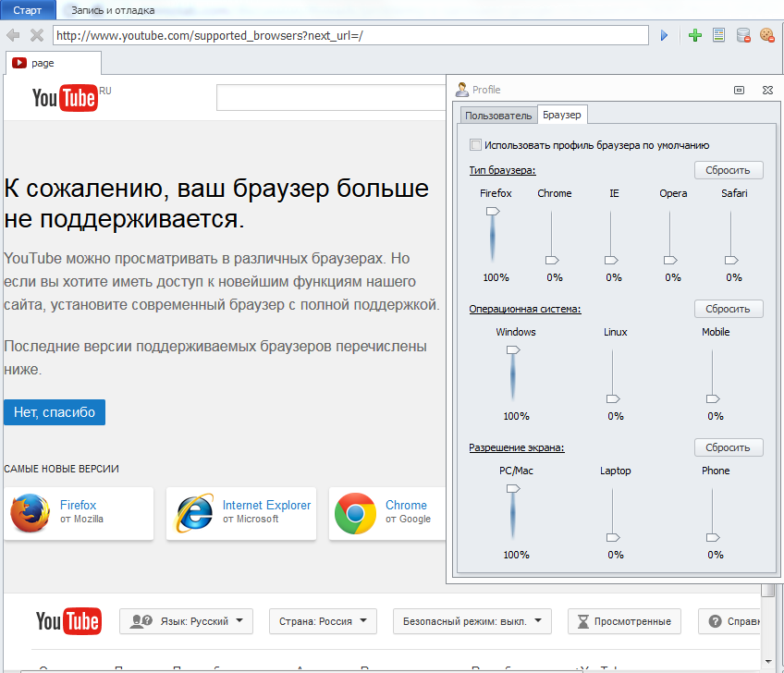The width and height of the screenshot is (784, 673).
Task: Click the Laptop slider handle
Action: point(613,537)
